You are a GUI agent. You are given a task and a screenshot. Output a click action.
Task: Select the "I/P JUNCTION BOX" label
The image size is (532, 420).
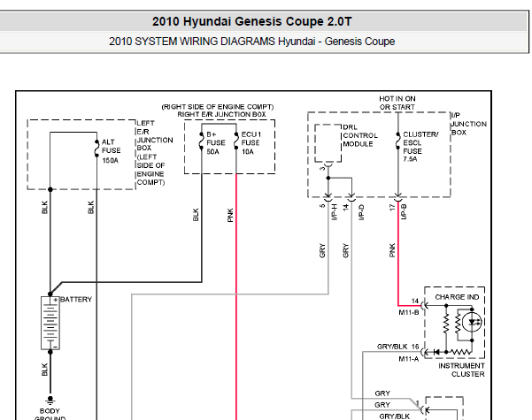468,124
